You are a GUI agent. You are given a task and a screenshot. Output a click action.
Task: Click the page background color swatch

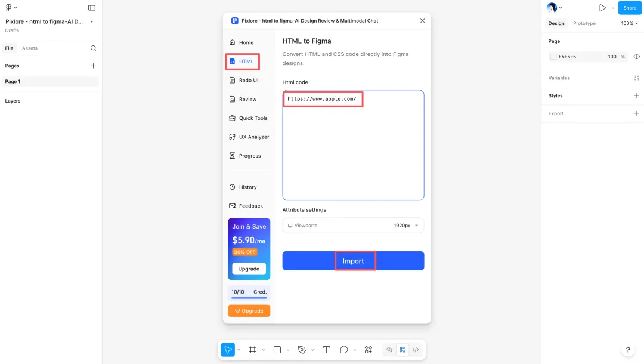click(553, 57)
